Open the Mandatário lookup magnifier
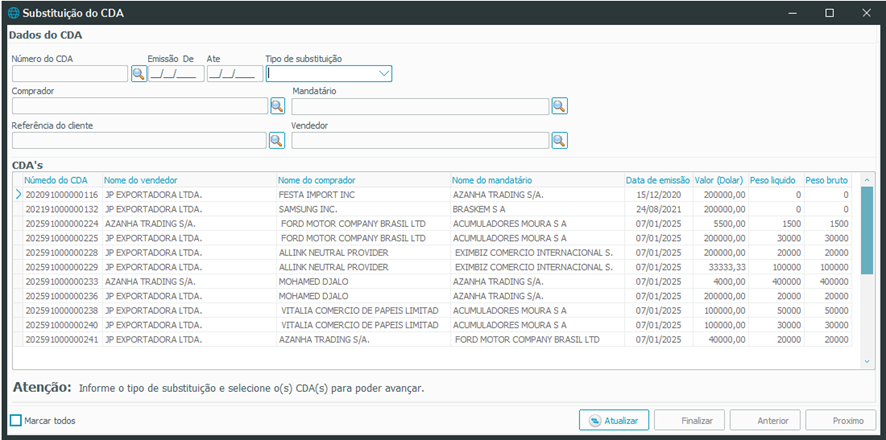This screenshot has width=886, height=440. coord(559,106)
